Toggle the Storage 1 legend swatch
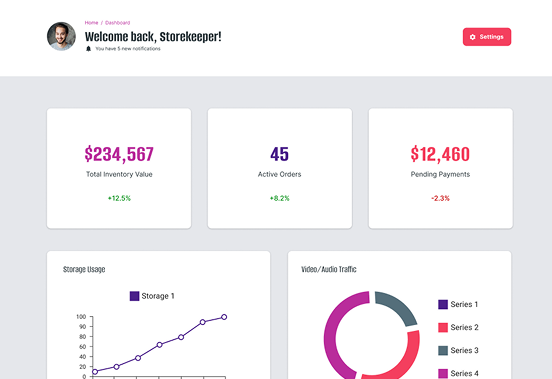 (134, 296)
